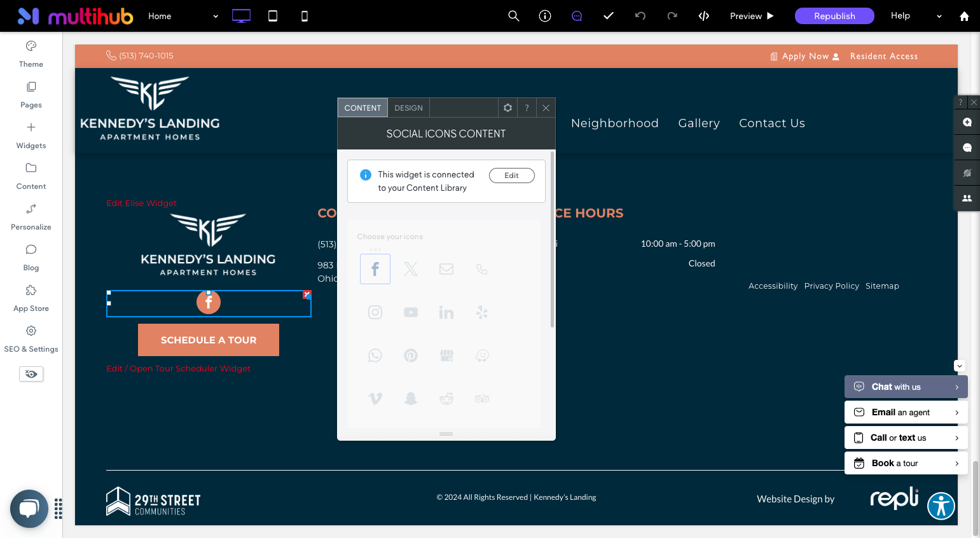980x538 pixels.
Task: Open widget settings gear in panel
Action: (507, 107)
